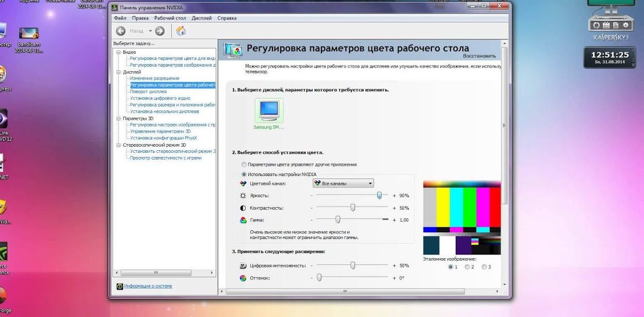
Task: Enable 'Параметрами цвета управляют другие приложения'
Action: tap(244, 164)
